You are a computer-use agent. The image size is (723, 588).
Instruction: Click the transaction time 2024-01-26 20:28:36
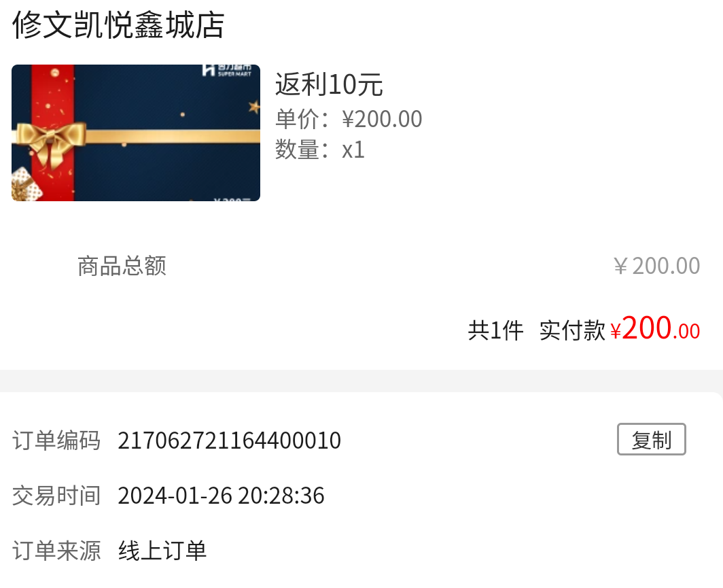click(x=221, y=496)
